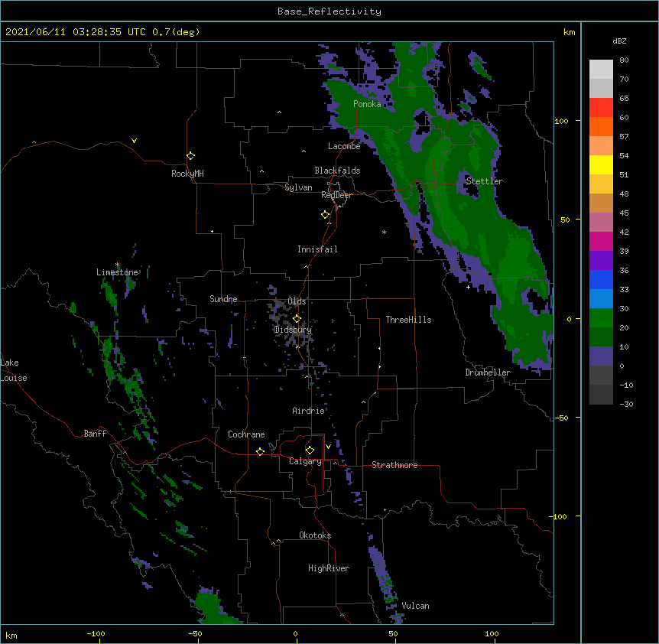Click the -30 value on dBZ scale

click(x=626, y=404)
